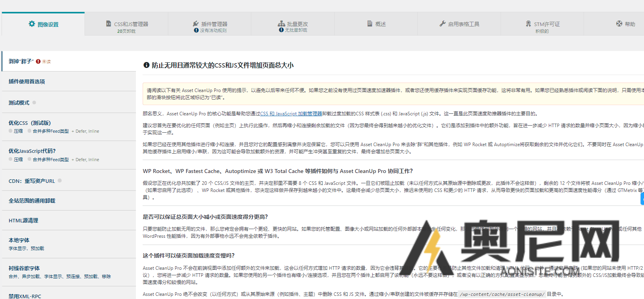The image size is (644, 299).
Task: Click the yellow notice box about Asset CleanUp Pro tips
Action: pos(394,94)
